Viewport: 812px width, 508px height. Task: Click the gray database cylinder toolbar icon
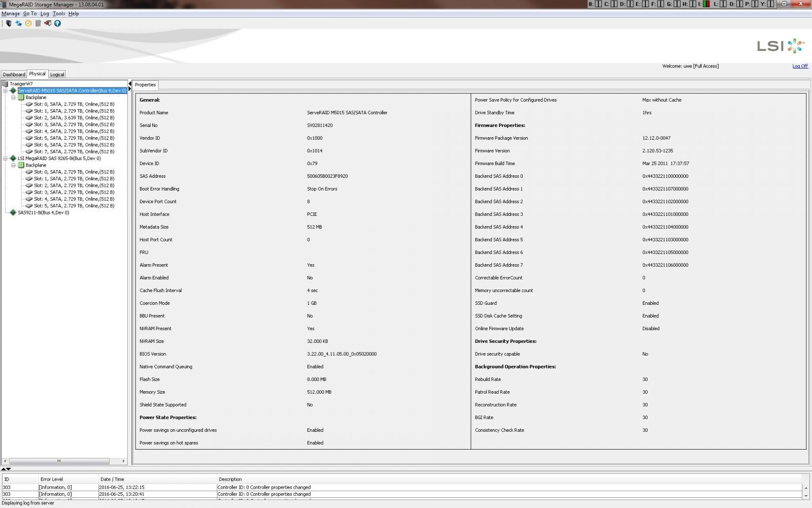38,23
